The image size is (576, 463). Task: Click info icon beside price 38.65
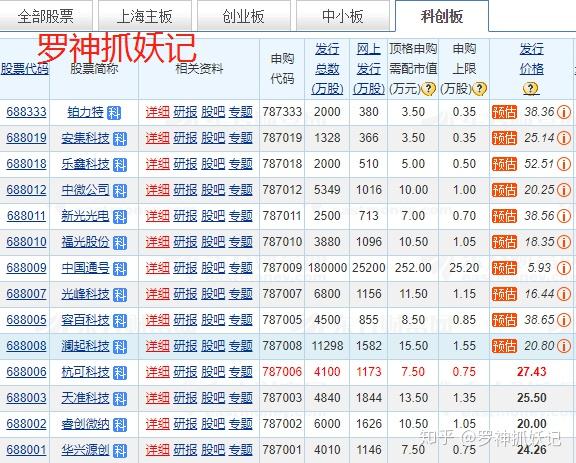[564, 320]
